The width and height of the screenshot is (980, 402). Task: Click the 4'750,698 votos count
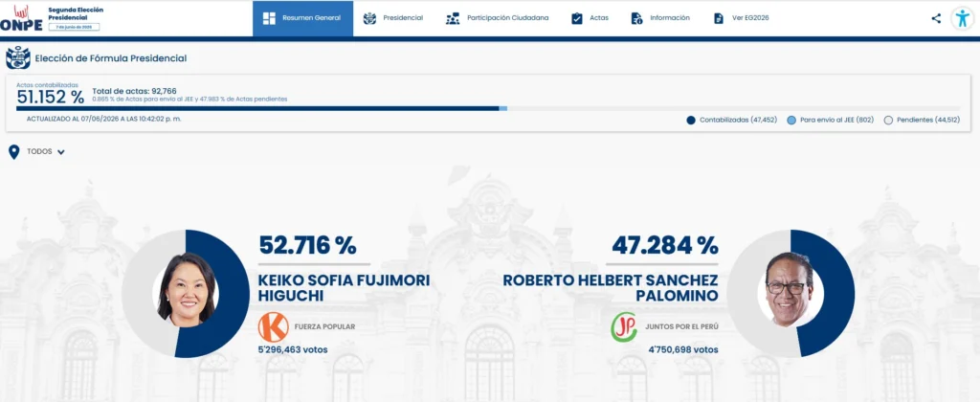tap(683, 350)
